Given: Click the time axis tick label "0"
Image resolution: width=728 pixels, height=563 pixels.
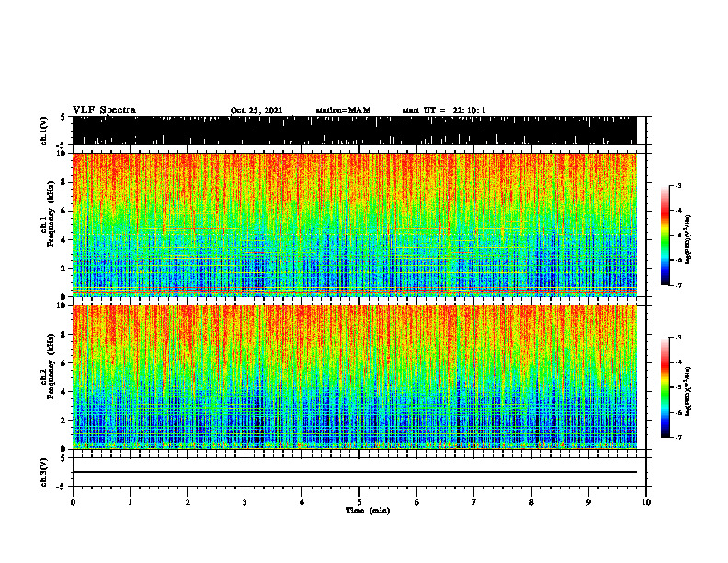Looking at the screenshot, I should tap(73, 502).
